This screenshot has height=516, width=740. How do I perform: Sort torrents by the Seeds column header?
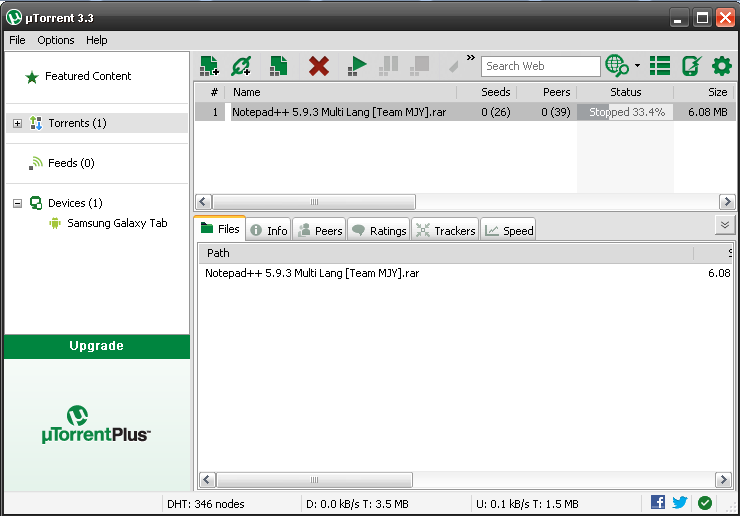[487, 92]
